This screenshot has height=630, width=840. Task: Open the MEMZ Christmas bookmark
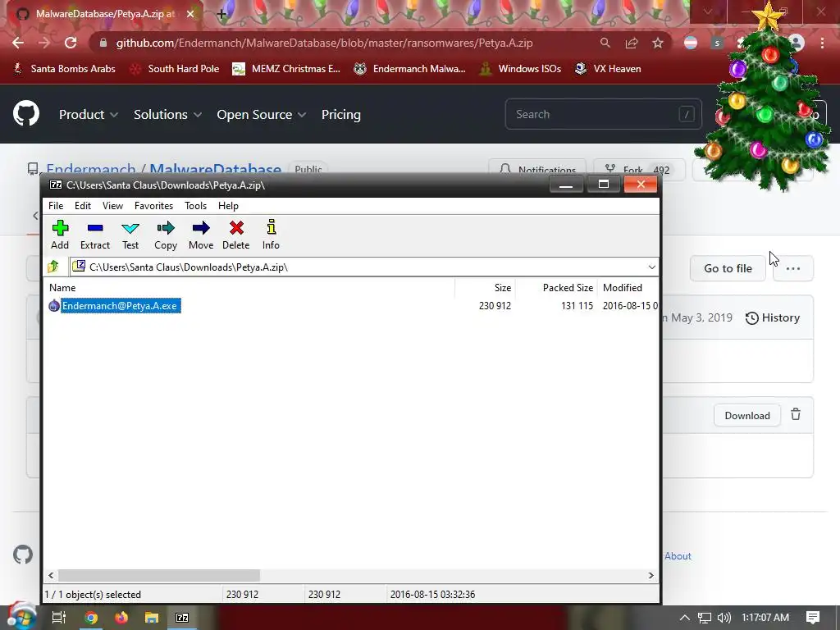(286, 69)
